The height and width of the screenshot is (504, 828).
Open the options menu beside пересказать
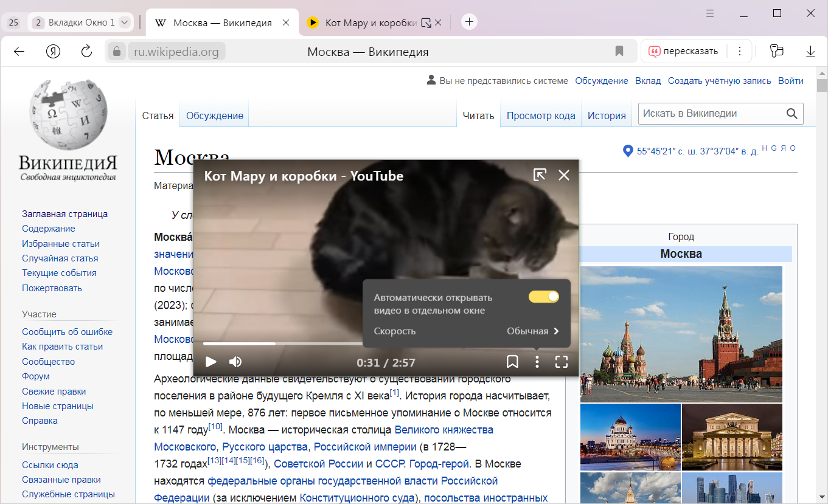[x=740, y=52]
